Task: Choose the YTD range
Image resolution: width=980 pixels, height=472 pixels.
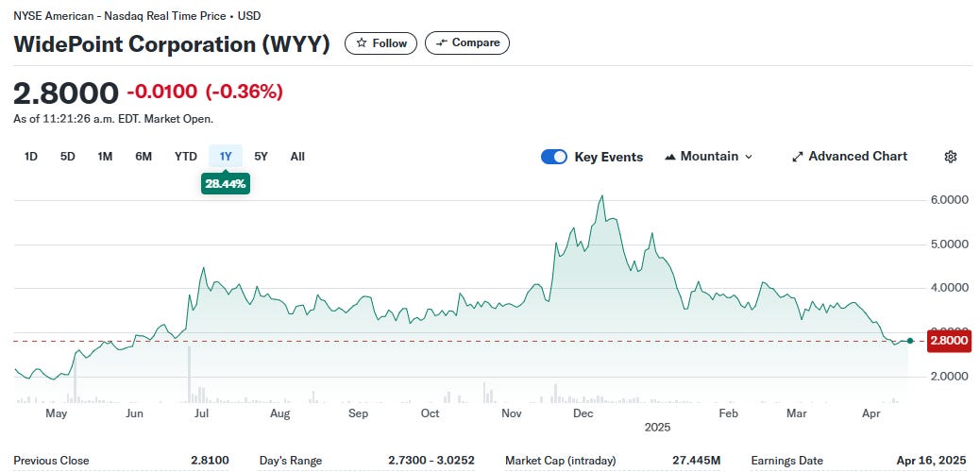Action: [x=186, y=157]
